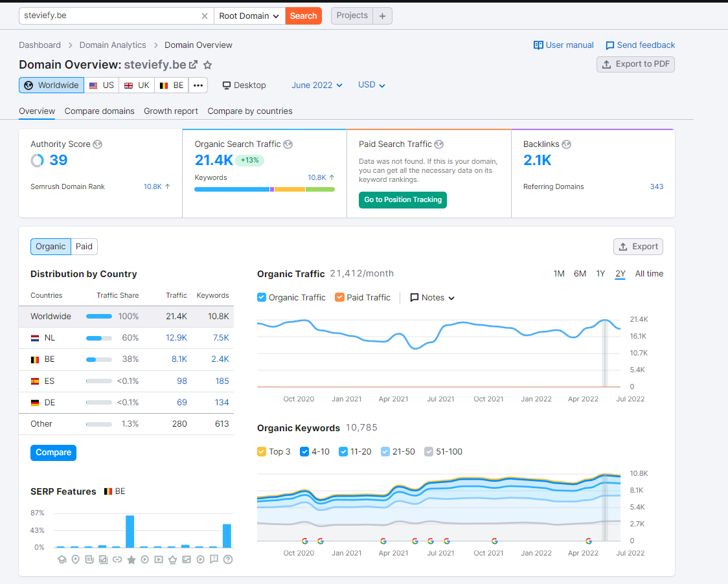
Task: Click the keyword distribution color bar
Action: 265,190
